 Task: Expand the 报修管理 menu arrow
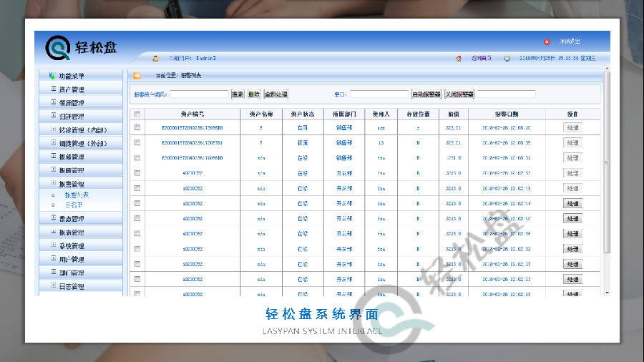[54, 157]
